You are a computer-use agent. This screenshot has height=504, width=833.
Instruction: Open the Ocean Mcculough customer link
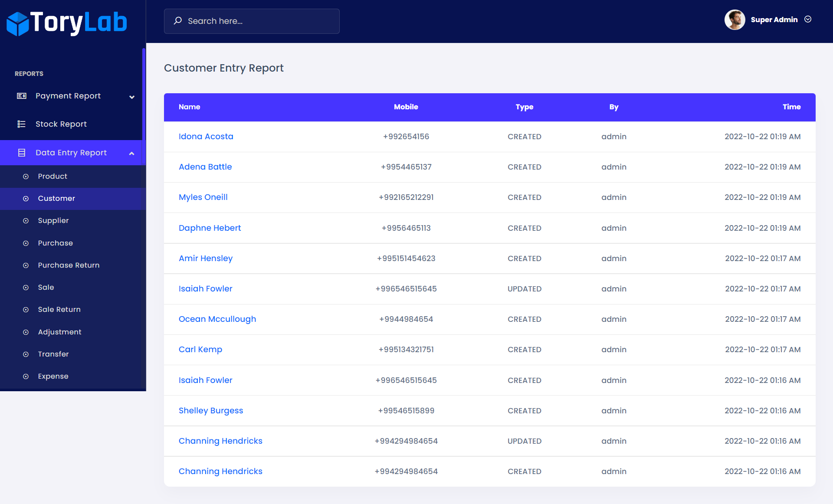(x=217, y=319)
